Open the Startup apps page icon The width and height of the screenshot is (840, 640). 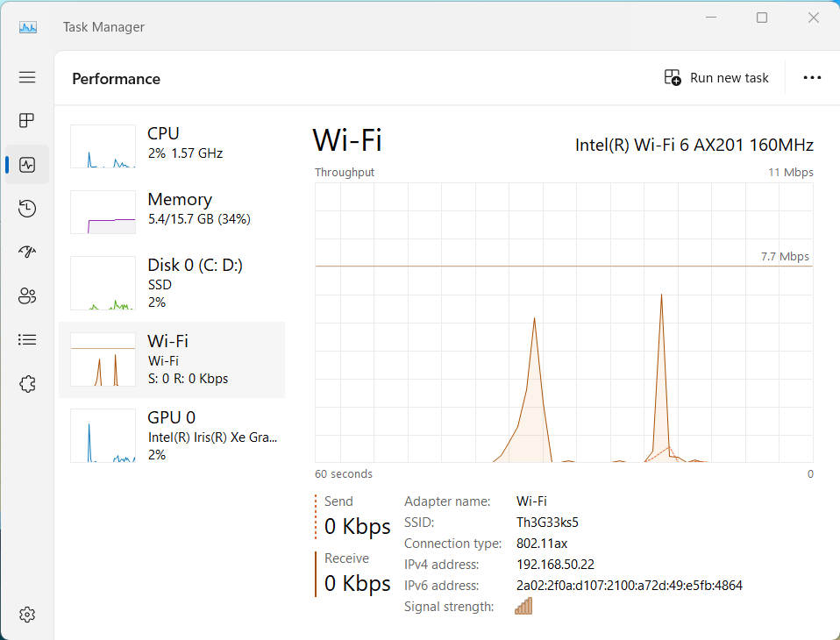tap(27, 252)
